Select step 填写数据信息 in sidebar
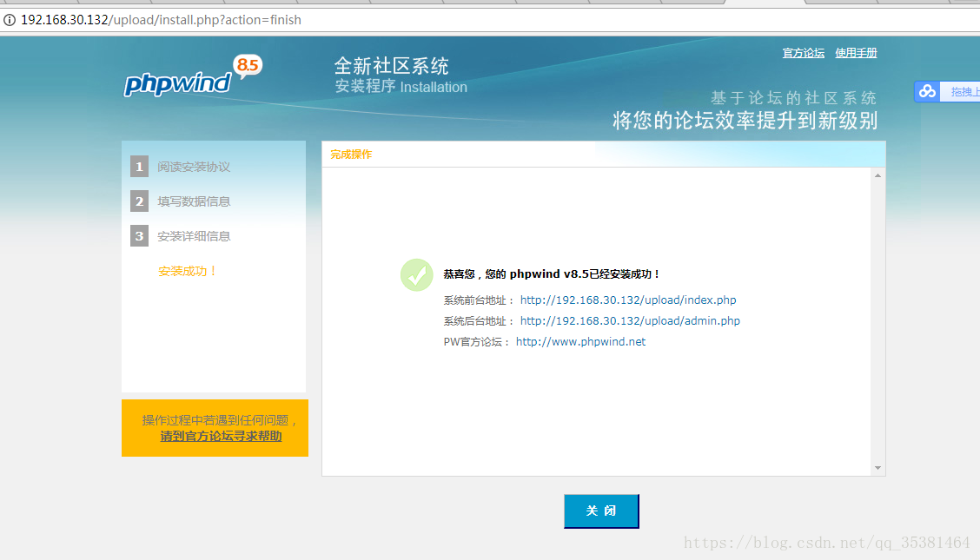This screenshot has width=980, height=560. coord(194,201)
